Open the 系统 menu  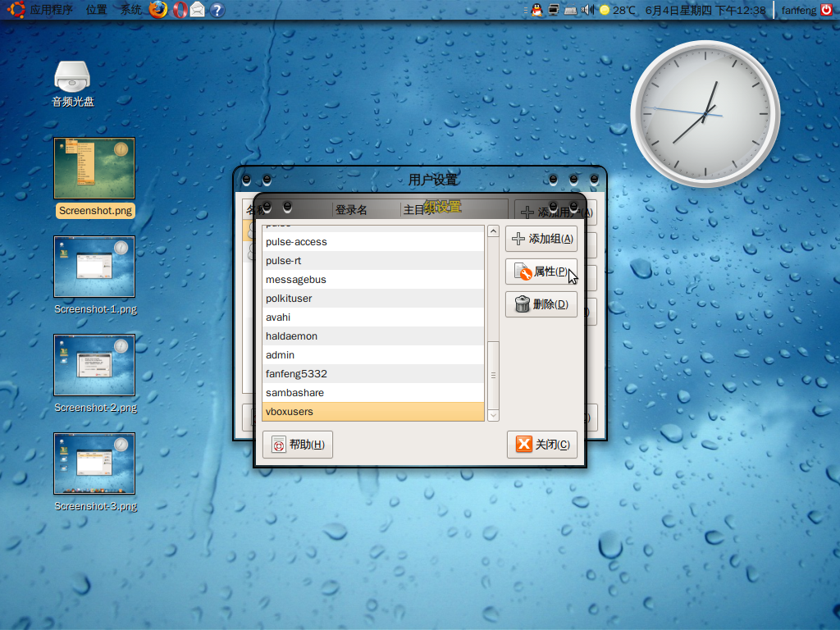[130, 10]
